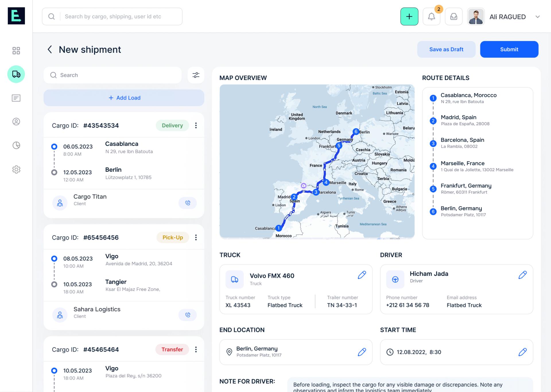
Task: Open options menu for cargo #65456456
Action: (x=196, y=237)
